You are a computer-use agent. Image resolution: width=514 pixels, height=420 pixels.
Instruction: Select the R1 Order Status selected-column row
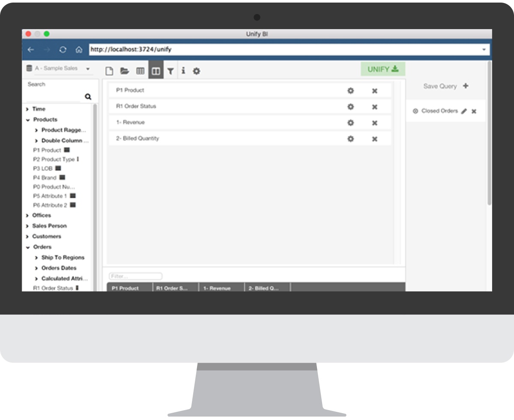250,107
